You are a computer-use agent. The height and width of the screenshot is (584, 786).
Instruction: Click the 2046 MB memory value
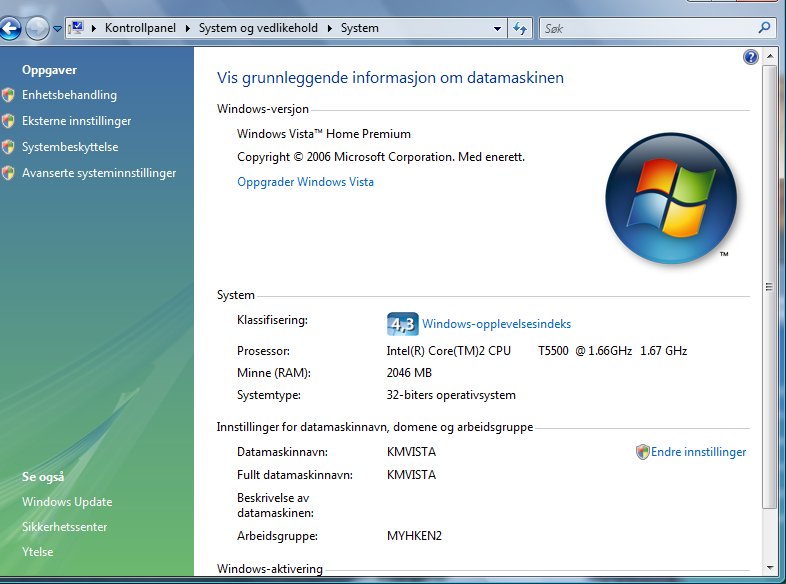coord(409,372)
